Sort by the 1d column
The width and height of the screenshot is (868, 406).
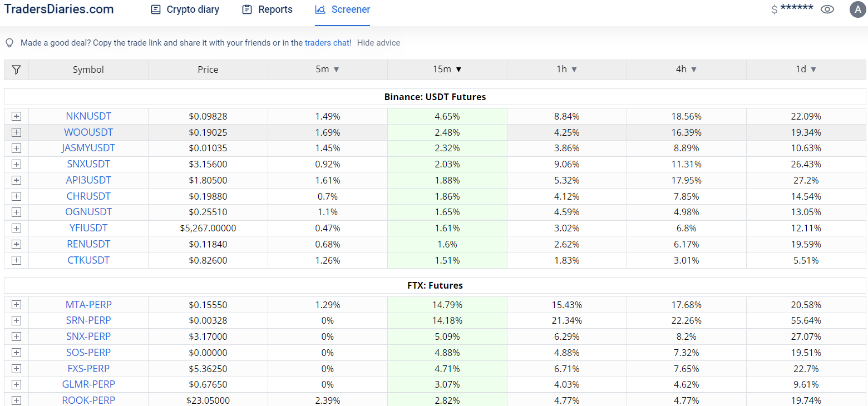click(x=806, y=70)
